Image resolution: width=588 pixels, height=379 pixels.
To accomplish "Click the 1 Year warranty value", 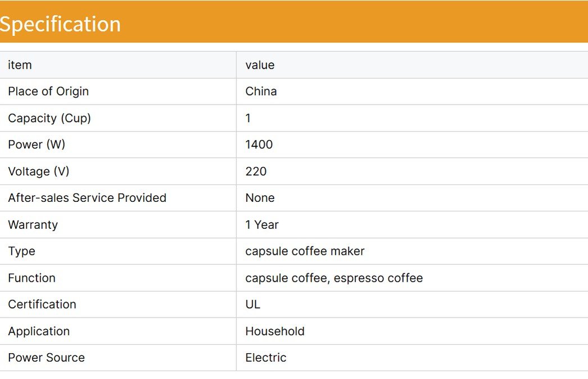I will [262, 225].
